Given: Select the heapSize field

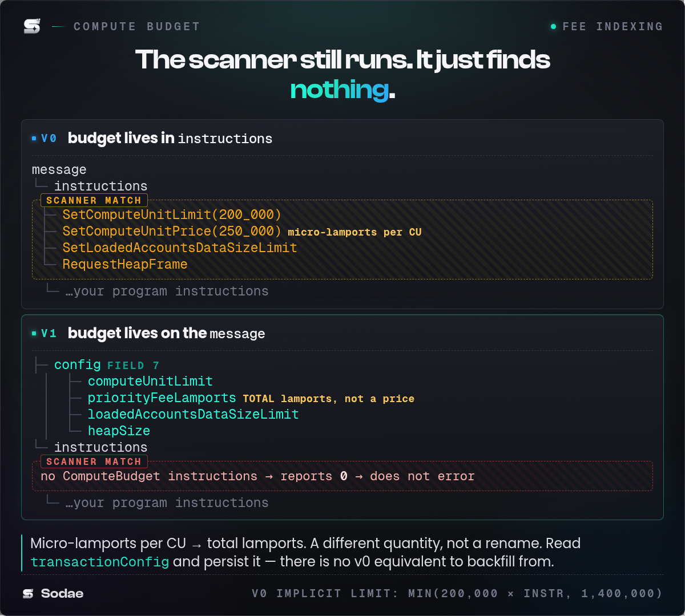Looking at the screenshot, I should pos(119,431).
